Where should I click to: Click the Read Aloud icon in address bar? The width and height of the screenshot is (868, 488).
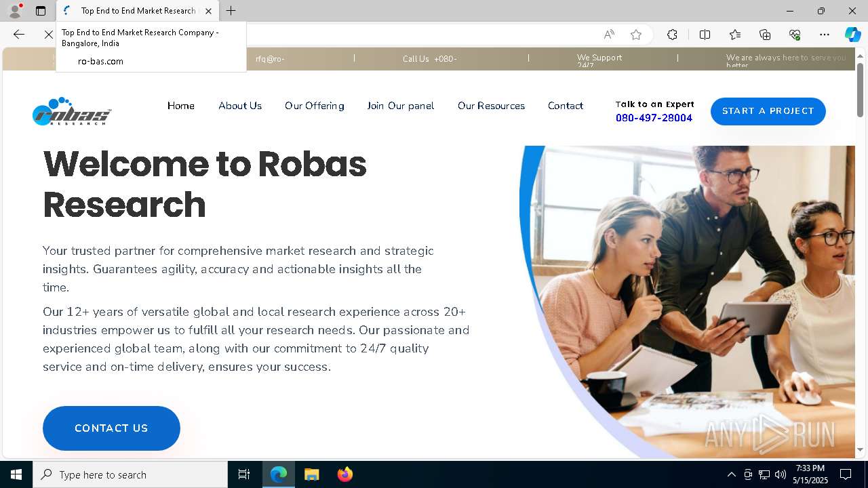[x=609, y=35]
